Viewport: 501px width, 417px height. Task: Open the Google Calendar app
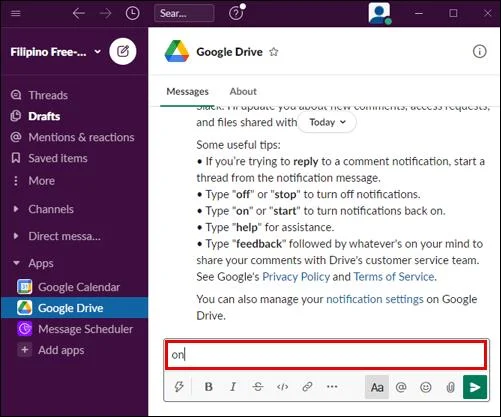tap(75, 287)
